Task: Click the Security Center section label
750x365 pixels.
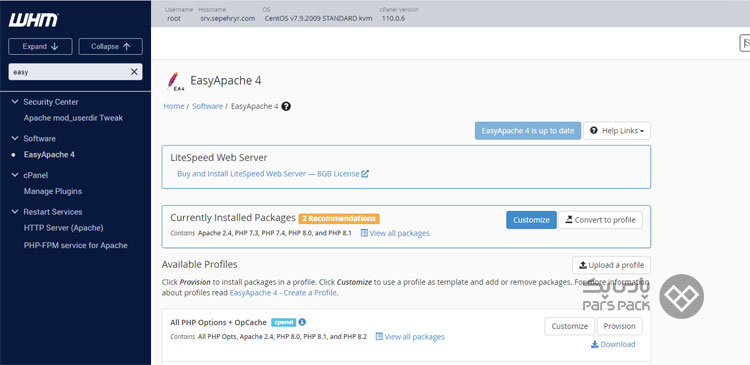Action: point(51,102)
